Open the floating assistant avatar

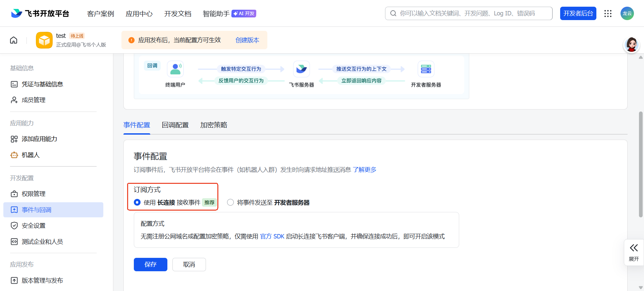click(x=631, y=45)
